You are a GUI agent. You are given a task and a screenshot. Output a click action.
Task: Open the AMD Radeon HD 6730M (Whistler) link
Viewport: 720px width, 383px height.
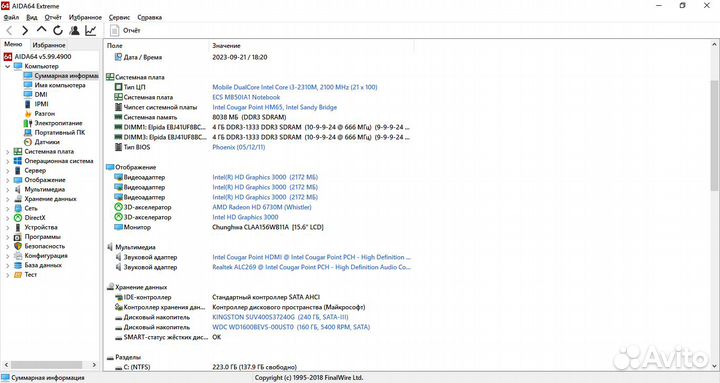point(262,208)
